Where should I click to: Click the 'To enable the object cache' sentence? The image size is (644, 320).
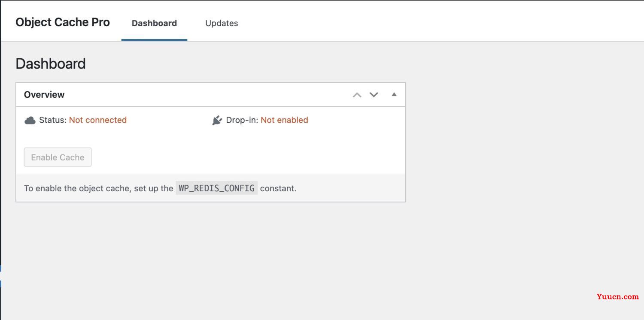160,188
